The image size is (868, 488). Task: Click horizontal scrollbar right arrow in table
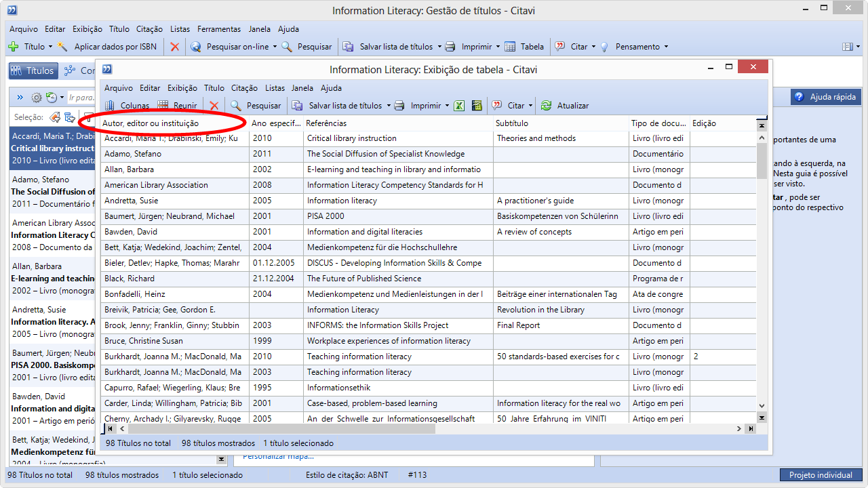tap(739, 429)
